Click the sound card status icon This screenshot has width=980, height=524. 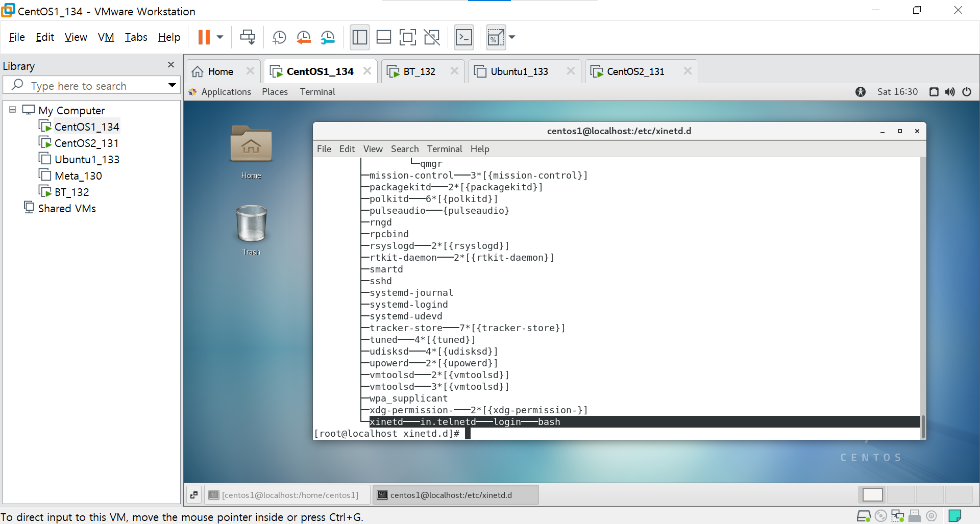(932, 516)
